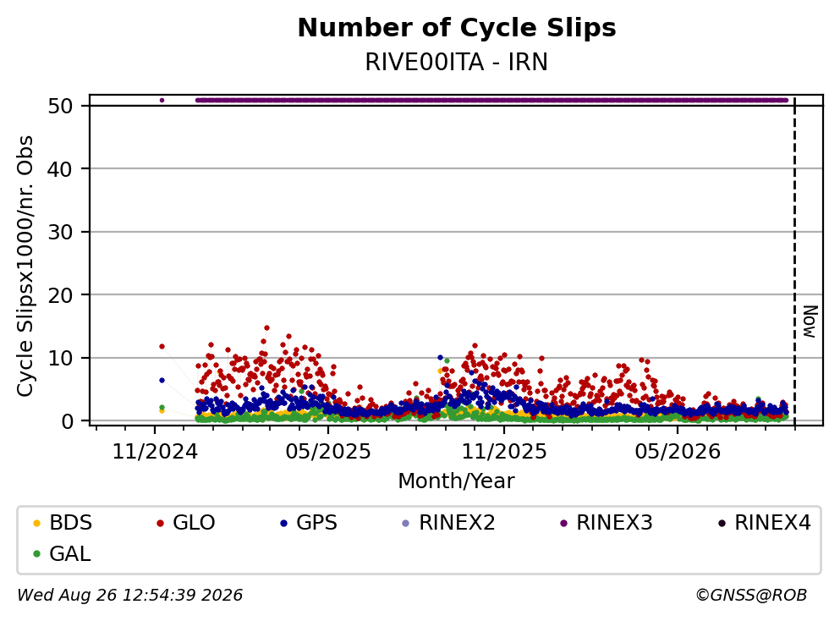Click the isolated red GLO point near 11/2024

(162, 347)
